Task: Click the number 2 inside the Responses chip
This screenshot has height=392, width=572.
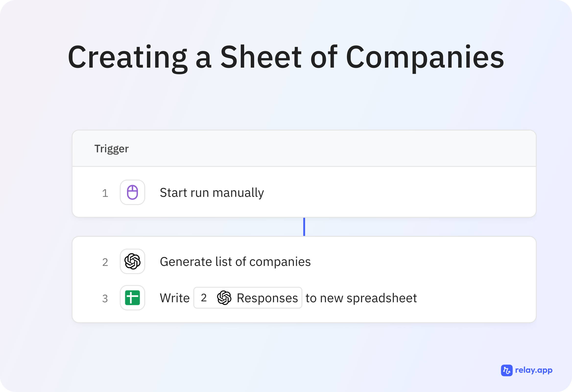Action: tap(203, 298)
